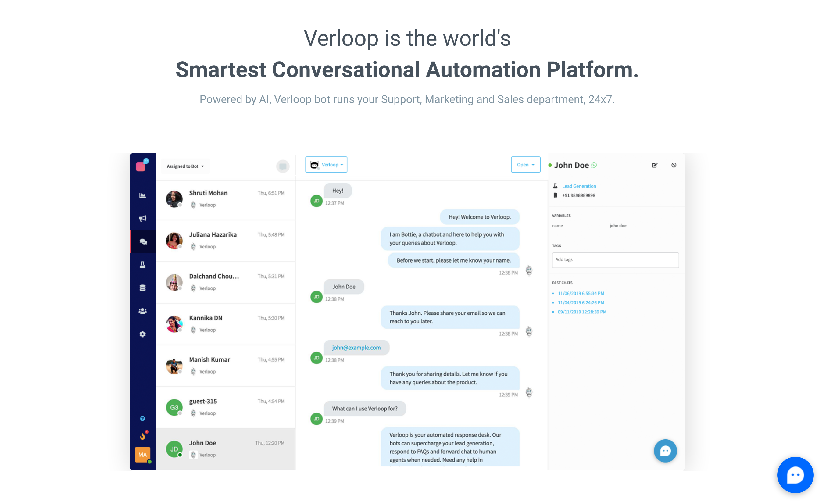Click the JD avatar beside john@example.com message
The width and height of the screenshot is (826, 504).
(x=317, y=359)
